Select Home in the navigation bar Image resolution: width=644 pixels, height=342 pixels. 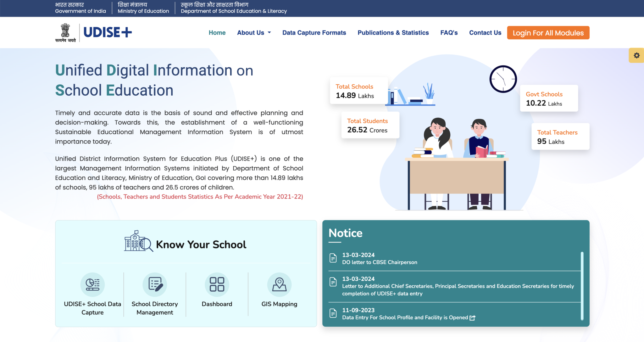[217, 32]
